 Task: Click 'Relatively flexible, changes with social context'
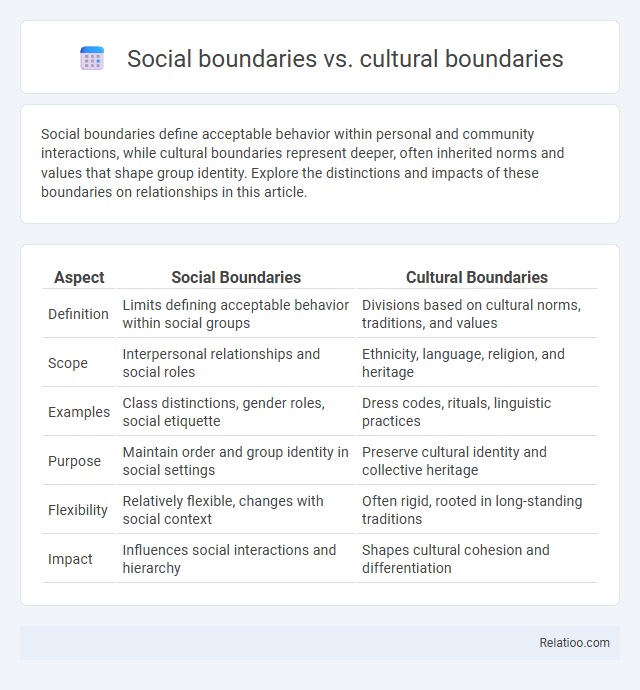coord(223,510)
